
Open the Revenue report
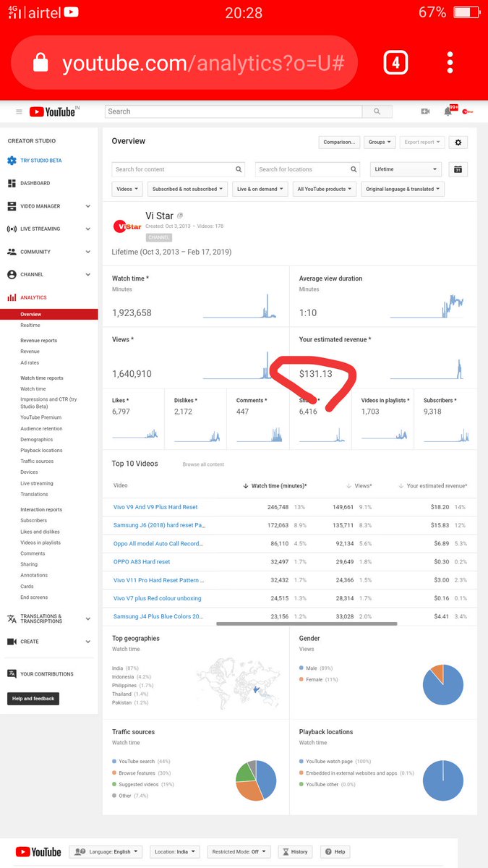[30, 352]
